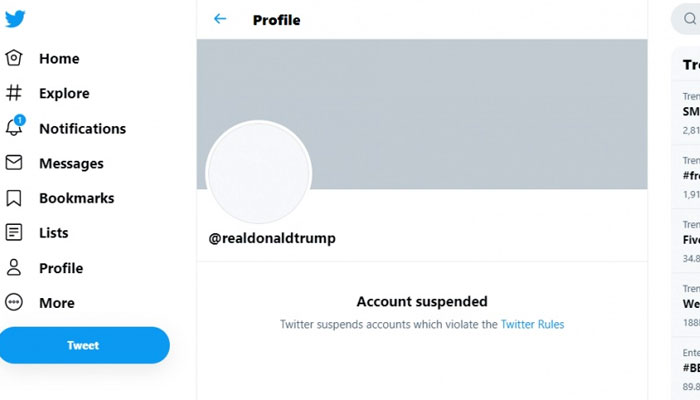Click the Twitter bird logo
The height and width of the screenshot is (400, 700).
[x=15, y=19]
